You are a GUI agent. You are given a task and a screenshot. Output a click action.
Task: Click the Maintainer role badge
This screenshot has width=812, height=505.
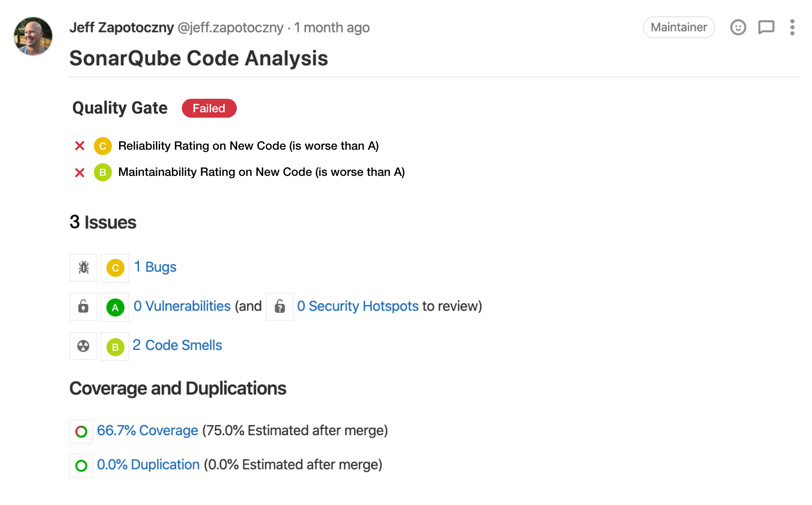(x=678, y=27)
